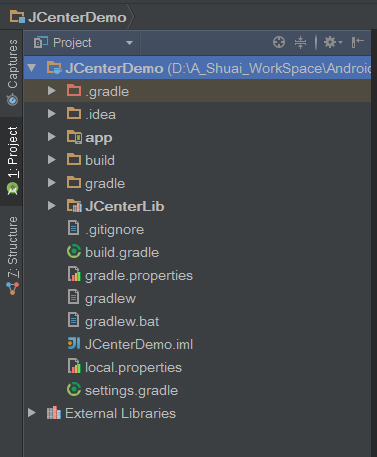
Task: Click the gradle.properties file icon
Action: [74, 274]
